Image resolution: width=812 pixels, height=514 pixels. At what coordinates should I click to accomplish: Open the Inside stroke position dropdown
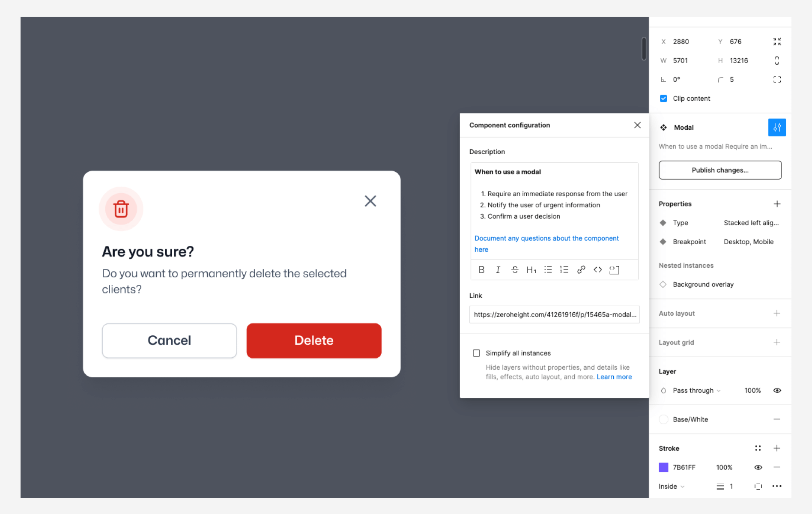point(672,487)
